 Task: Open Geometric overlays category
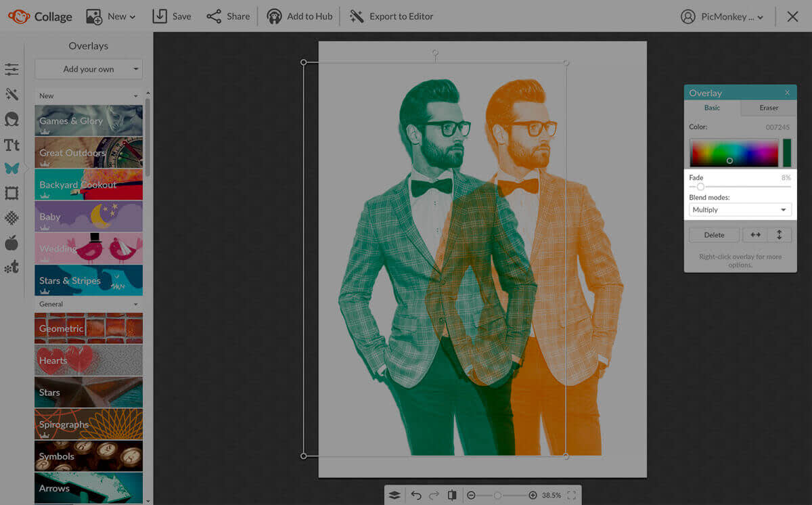click(89, 328)
